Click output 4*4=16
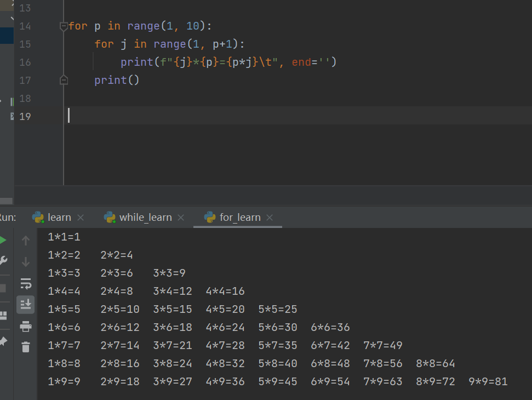The height and width of the screenshot is (400, 532). (225, 291)
